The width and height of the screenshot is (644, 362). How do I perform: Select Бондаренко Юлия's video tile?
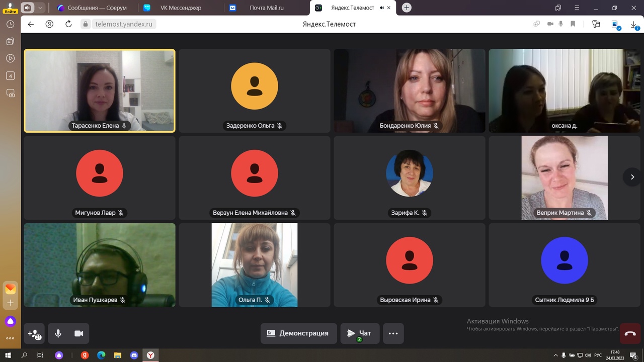410,90
